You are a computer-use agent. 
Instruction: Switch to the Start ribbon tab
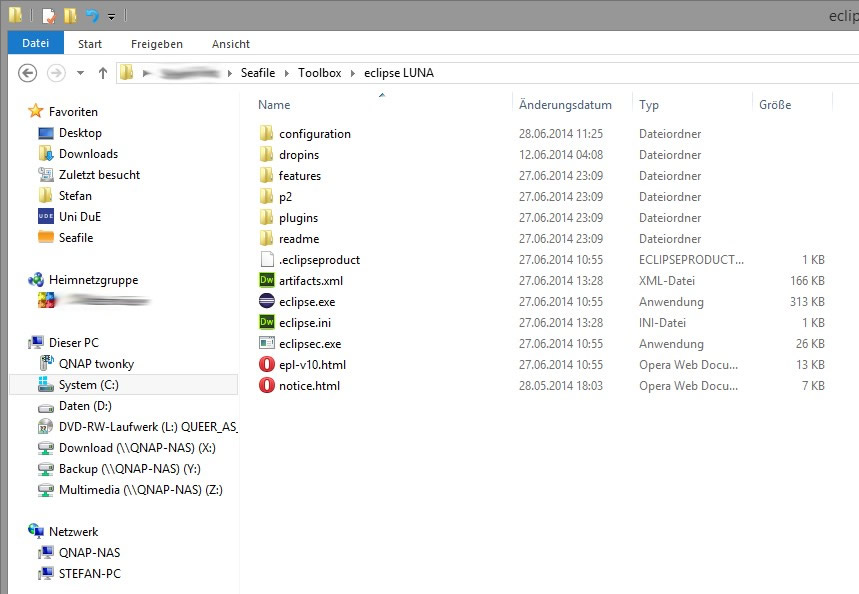click(x=90, y=44)
